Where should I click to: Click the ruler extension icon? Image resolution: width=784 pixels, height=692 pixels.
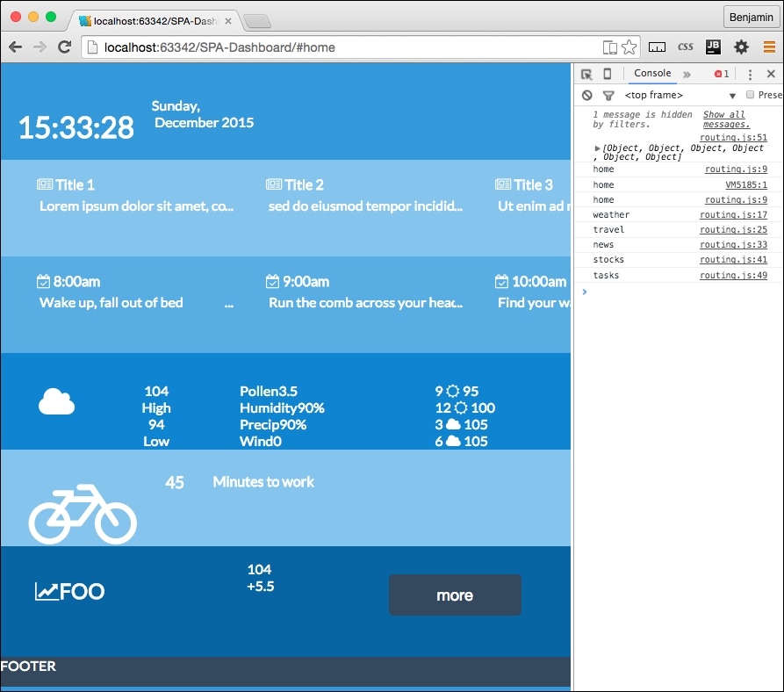(x=657, y=47)
